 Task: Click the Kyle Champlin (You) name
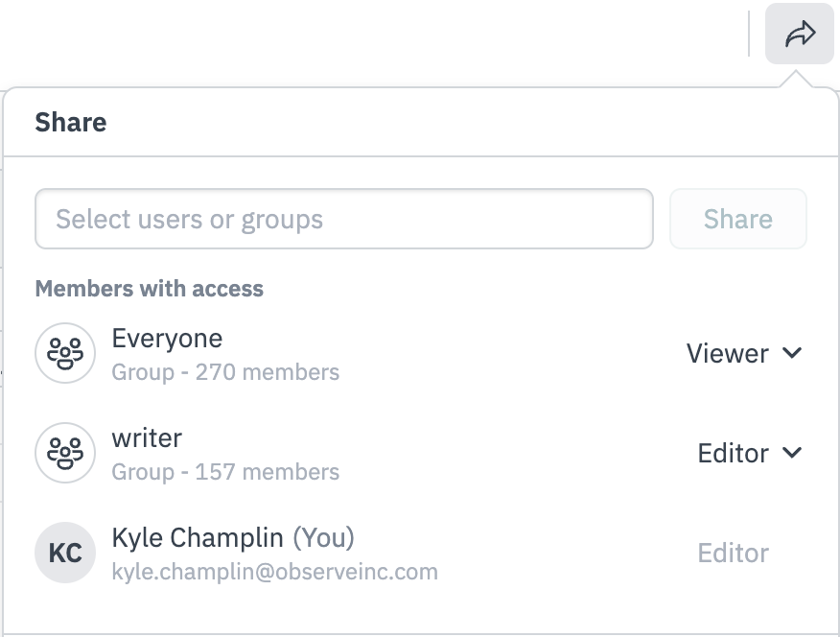233,538
